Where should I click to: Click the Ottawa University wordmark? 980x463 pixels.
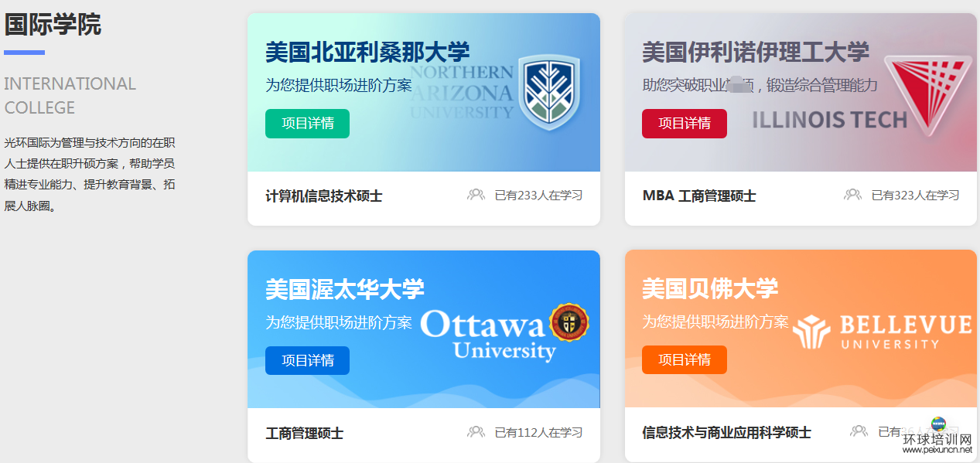click(488, 335)
